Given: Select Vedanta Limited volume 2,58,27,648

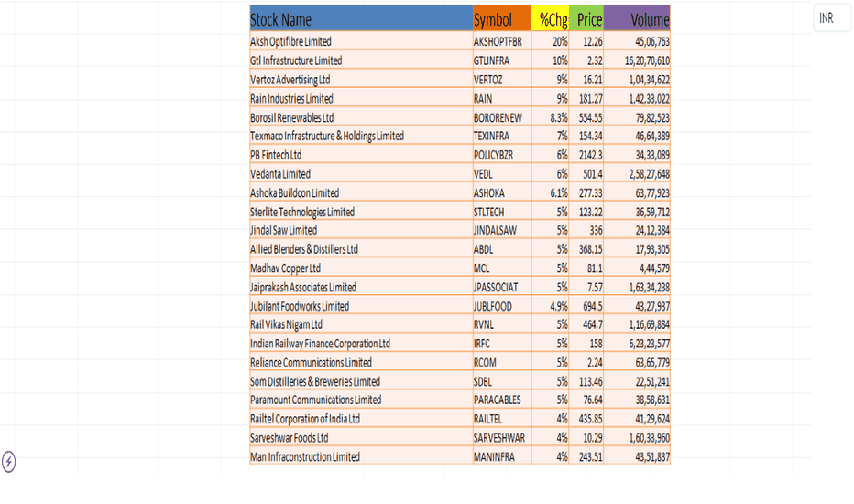Looking at the screenshot, I should pos(637,174).
